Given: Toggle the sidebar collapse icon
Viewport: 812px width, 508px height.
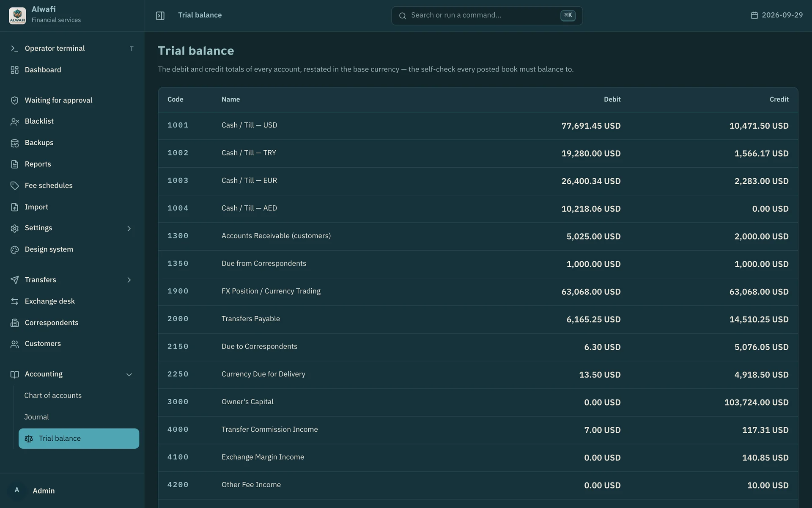Looking at the screenshot, I should (160, 16).
